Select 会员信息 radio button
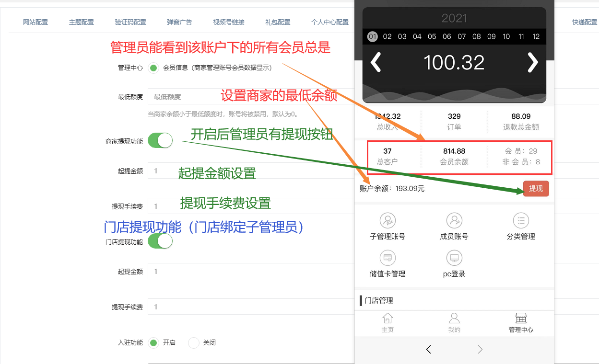This screenshot has height=364, width=599. [153, 68]
